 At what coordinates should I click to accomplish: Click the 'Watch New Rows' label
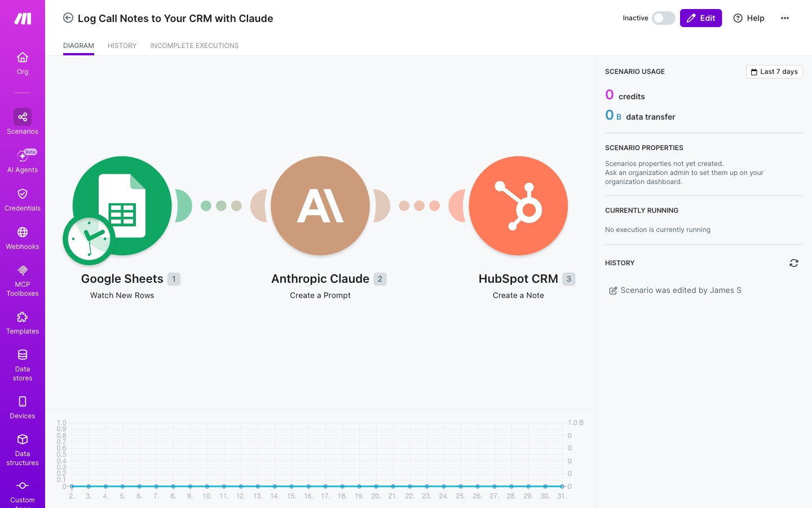122,295
